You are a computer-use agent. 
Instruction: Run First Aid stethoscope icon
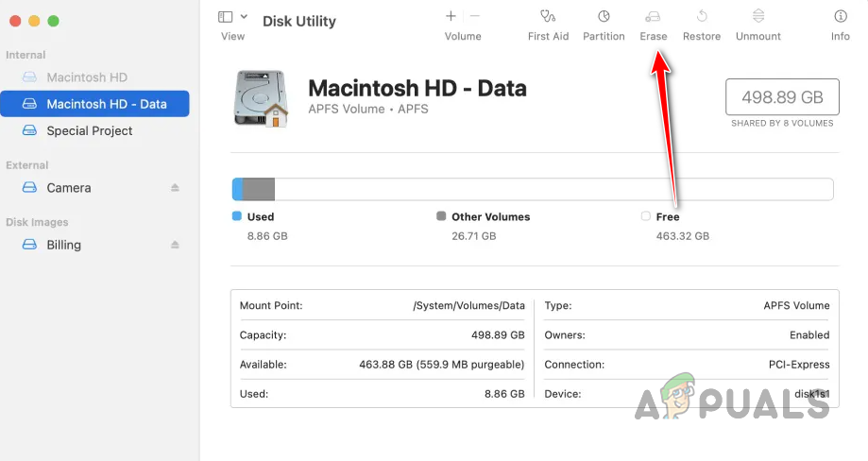tap(548, 16)
